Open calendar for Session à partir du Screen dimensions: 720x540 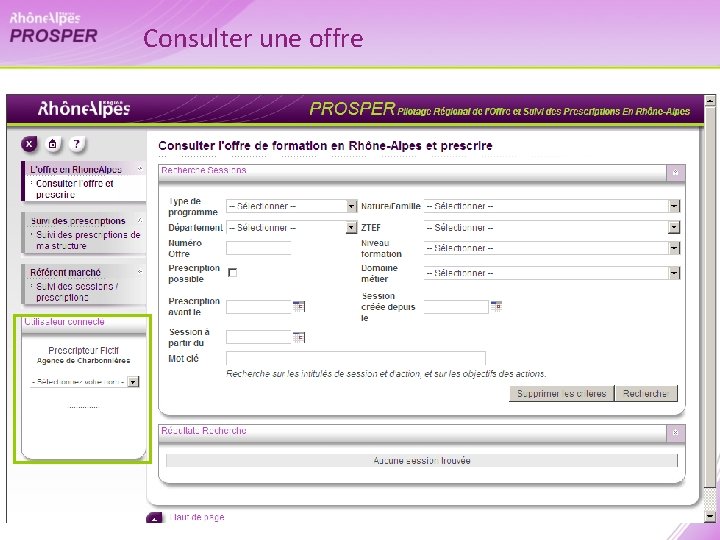click(x=298, y=338)
